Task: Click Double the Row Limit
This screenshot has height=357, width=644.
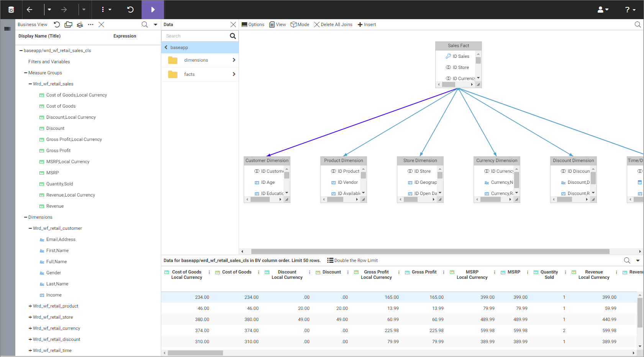Action: (x=352, y=260)
